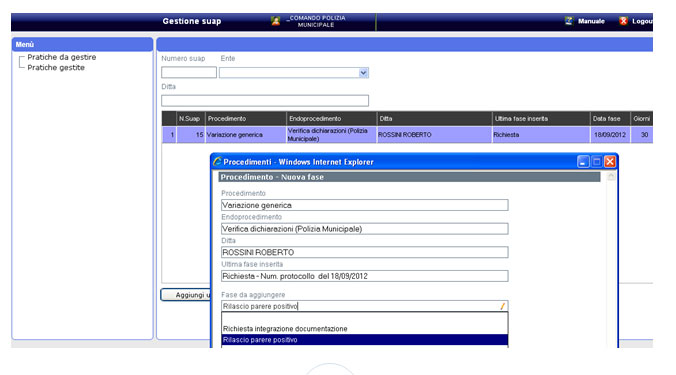676x375 pixels.
Task: Select Rilascio parere positivo option in list
Action: pos(365,340)
